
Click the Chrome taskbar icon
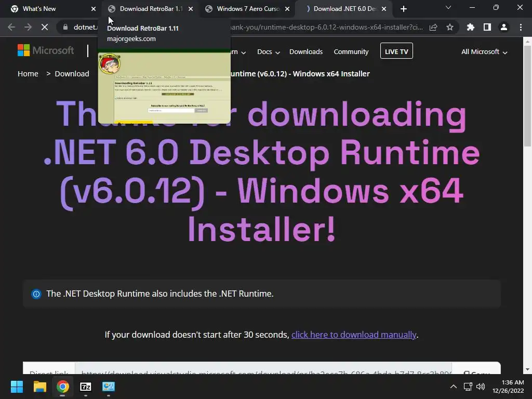63,387
